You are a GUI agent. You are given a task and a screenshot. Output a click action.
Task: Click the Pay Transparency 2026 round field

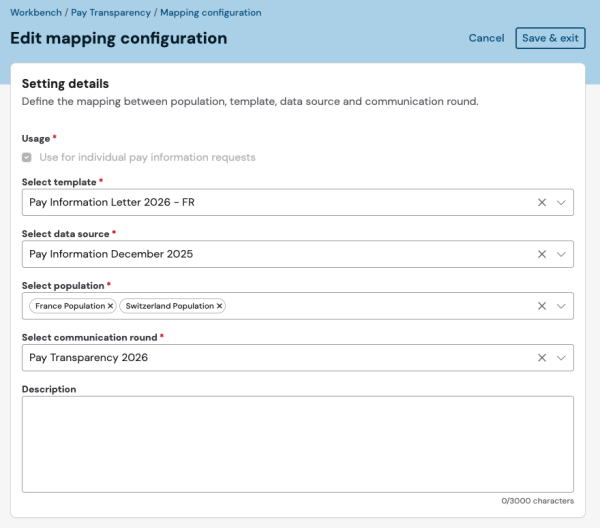click(x=298, y=358)
